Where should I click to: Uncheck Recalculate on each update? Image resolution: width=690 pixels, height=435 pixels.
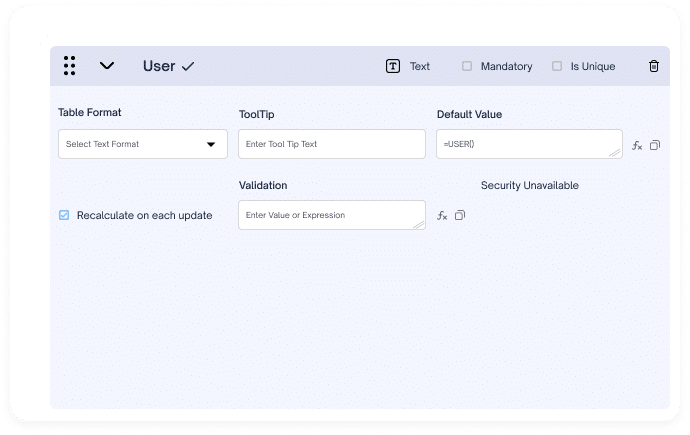coord(64,215)
